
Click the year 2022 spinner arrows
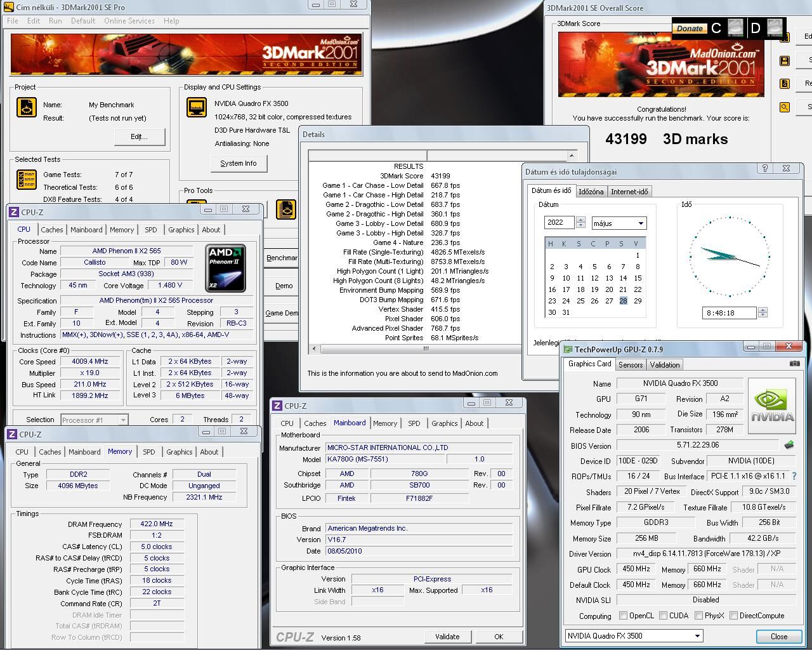point(580,222)
